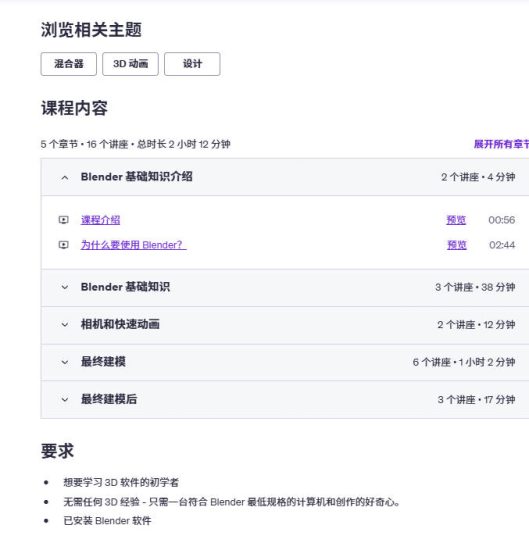Expand the 相机和快速动画 section chevron

point(65,325)
